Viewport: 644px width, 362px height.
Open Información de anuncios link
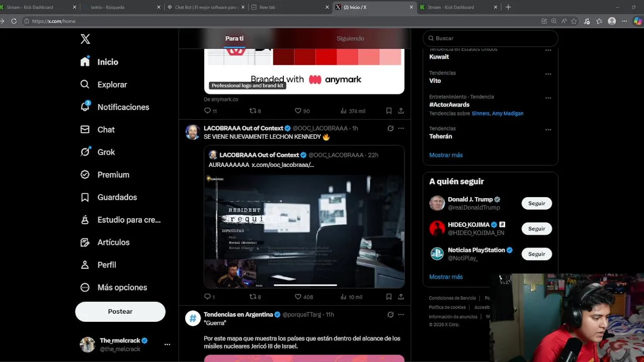coord(453,317)
